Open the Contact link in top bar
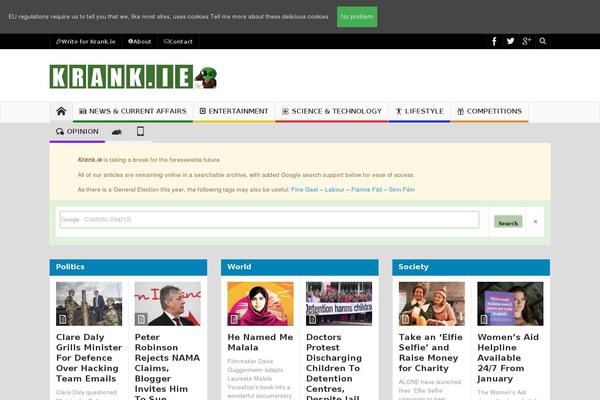 pyautogui.click(x=178, y=42)
